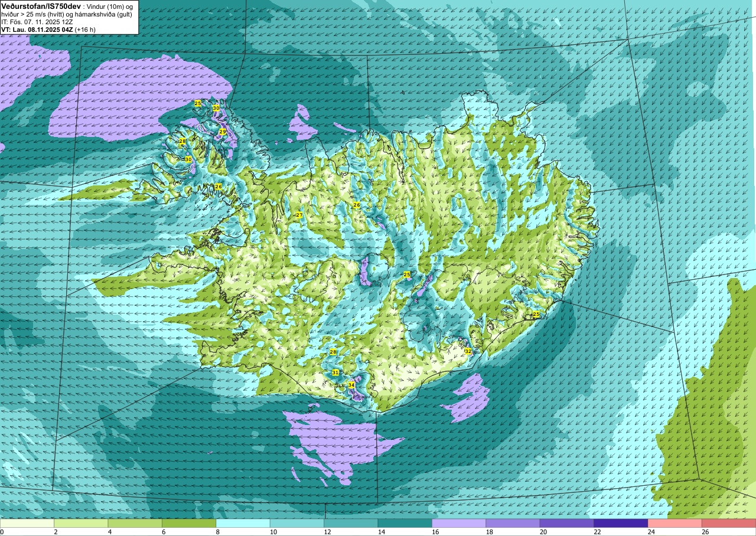756x536 pixels.
Task: Select the 2–4 m/s light green legend swatch
Action: click(x=81, y=523)
